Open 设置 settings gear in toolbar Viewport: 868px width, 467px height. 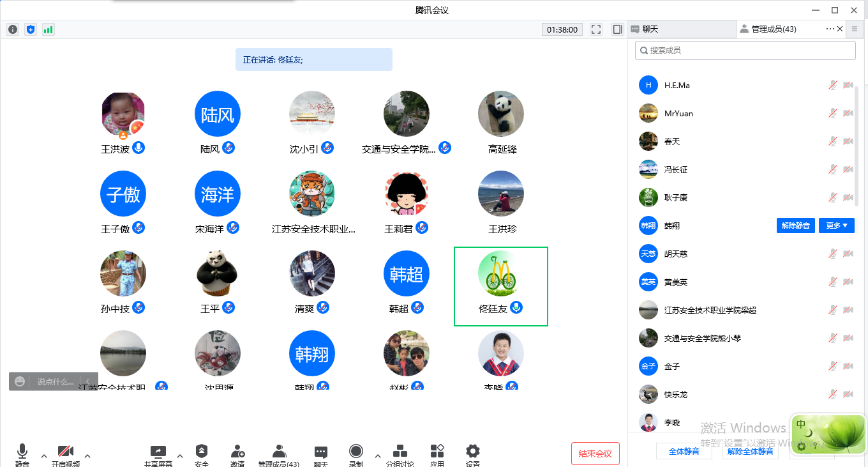click(x=473, y=452)
